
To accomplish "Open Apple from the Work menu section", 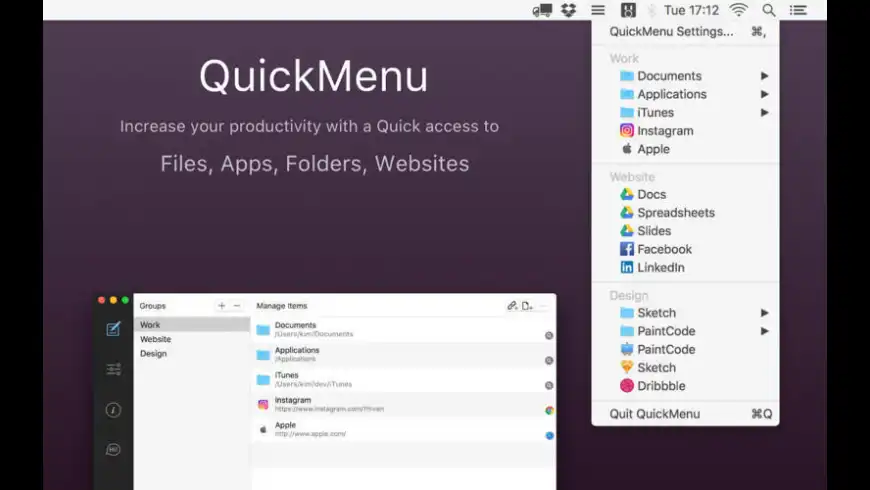I will click(x=685, y=149).
